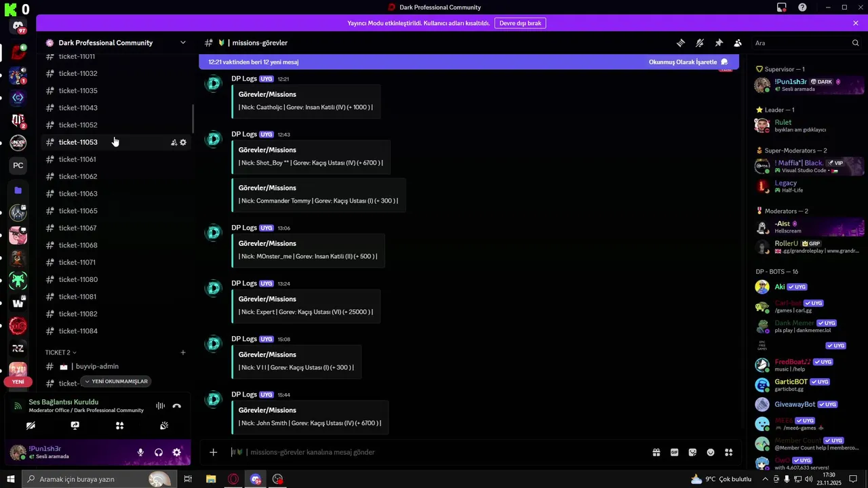Open the GIF picker
This screenshot has height=488, width=868.
(675, 452)
